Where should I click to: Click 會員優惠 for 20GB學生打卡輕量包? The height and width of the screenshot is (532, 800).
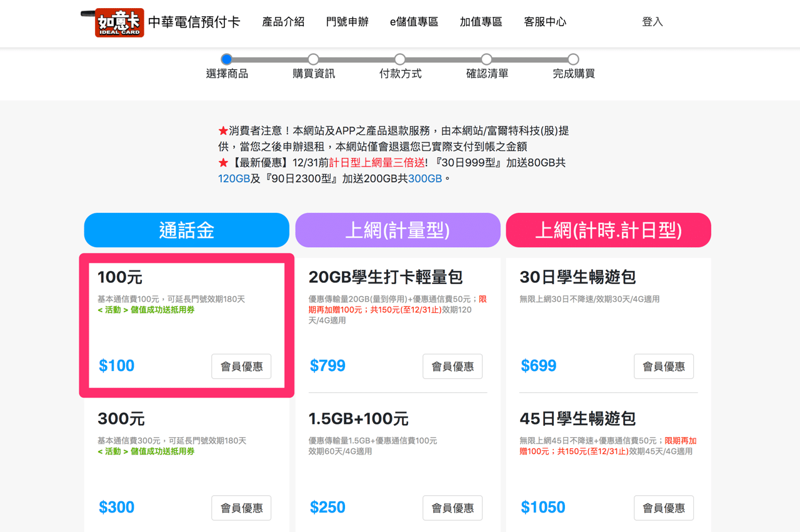point(452,367)
